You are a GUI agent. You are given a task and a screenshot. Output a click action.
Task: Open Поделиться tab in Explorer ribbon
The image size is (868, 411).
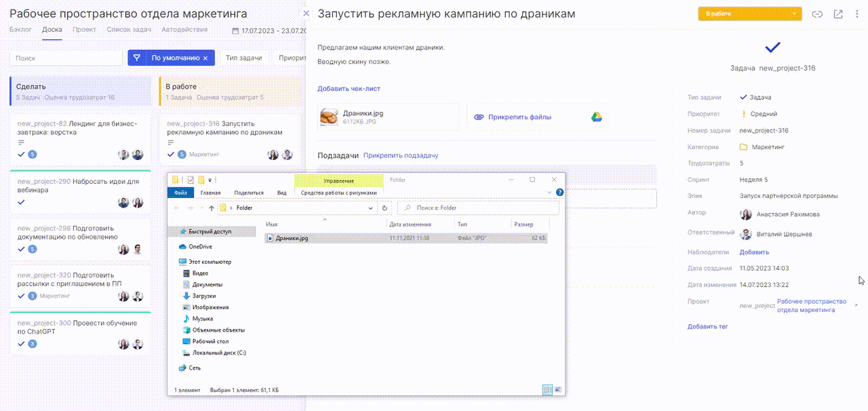tap(249, 193)
